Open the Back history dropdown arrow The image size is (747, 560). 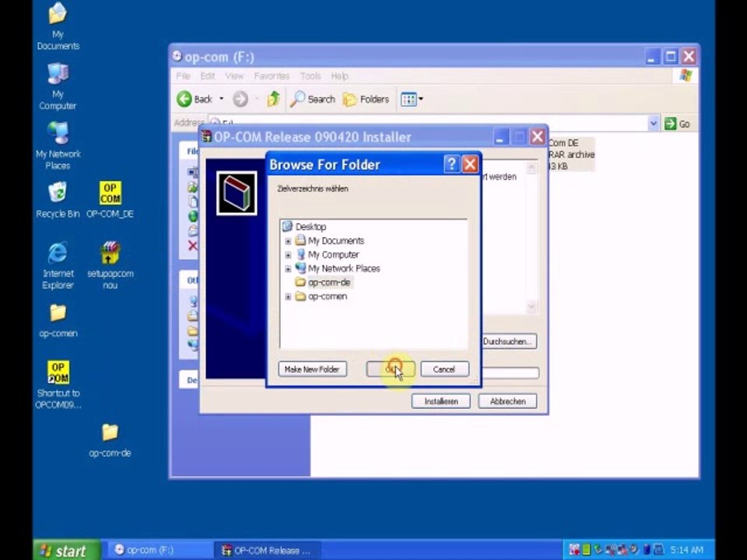[x=221, y=99]
